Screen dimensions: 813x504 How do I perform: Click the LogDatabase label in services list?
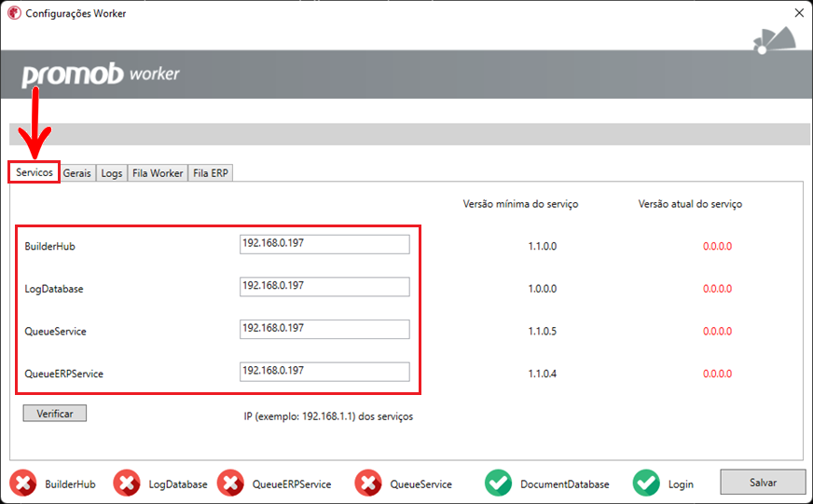pyautogui.click(x=54, y=289)
